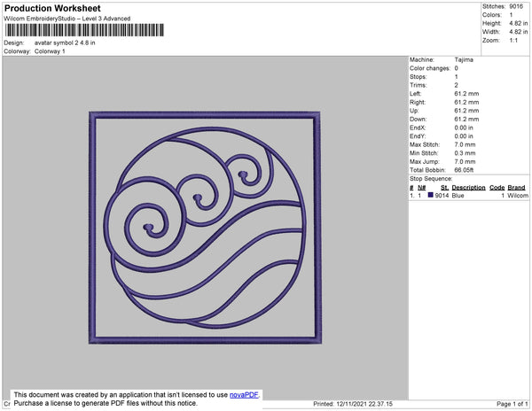Image resolution: width=532 pixels, height=411 pixels.
Task: Select the Colors value in header
Action: point(511,15)
